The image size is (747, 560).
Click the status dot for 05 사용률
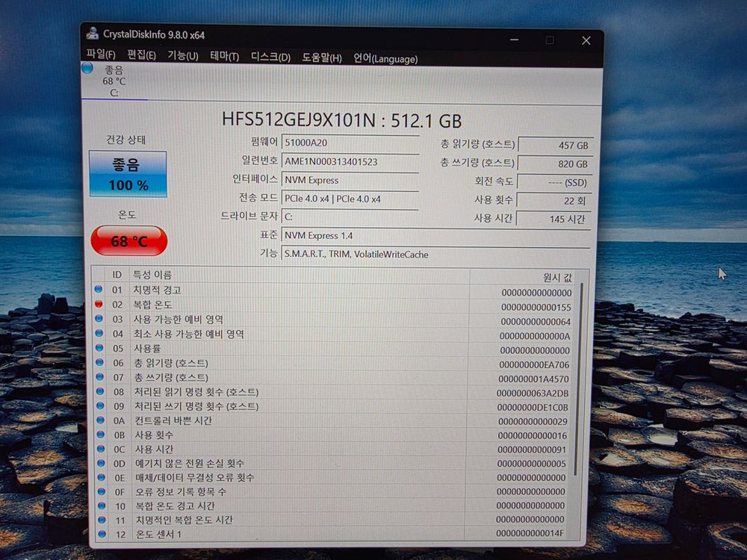[x=99, y=348]
